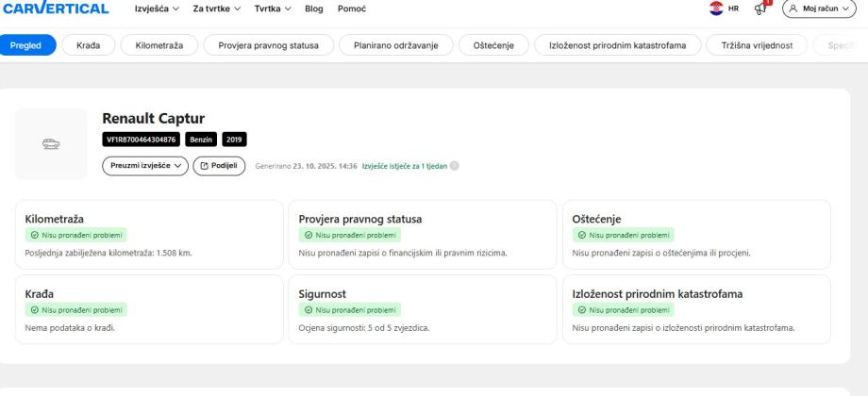The width and height of the screenshot is (868, 396).
Task: Click the check icon in Oštećenje card
Action: pyautogui.click(x=581, y=235)
